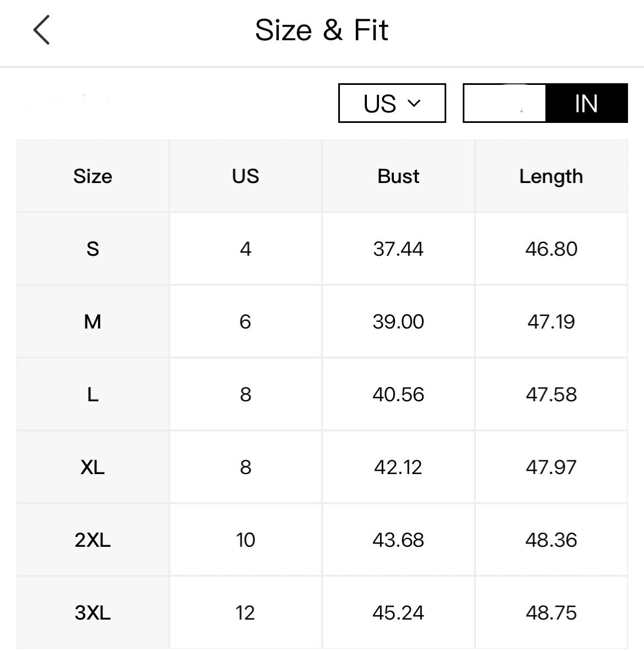Click the US column header
Screen dimensions: 644x651
[245, 176]
